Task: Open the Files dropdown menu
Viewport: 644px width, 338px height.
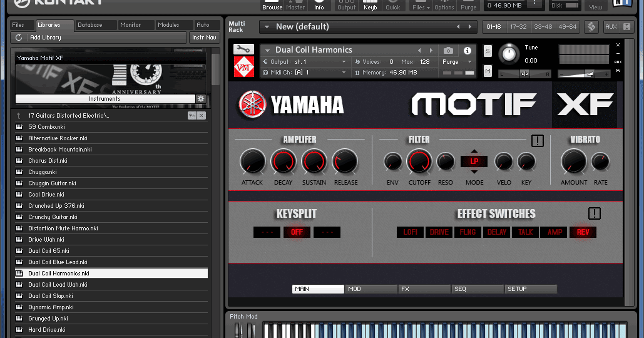Action: (x=421, y=6)
